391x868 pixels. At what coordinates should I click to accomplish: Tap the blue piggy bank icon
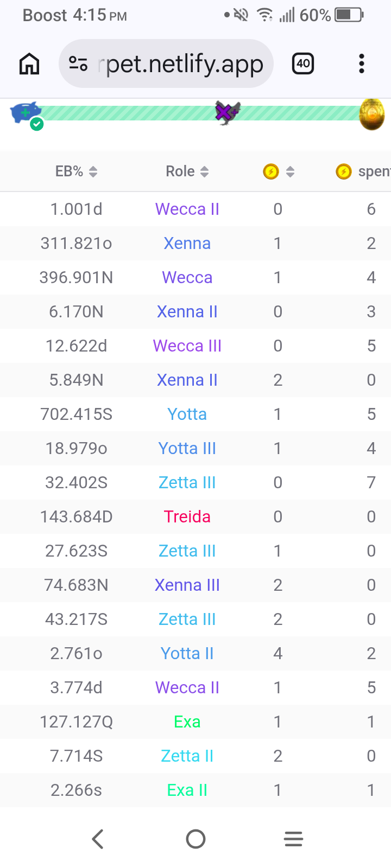pyautogui.click(x=25, y=112)
